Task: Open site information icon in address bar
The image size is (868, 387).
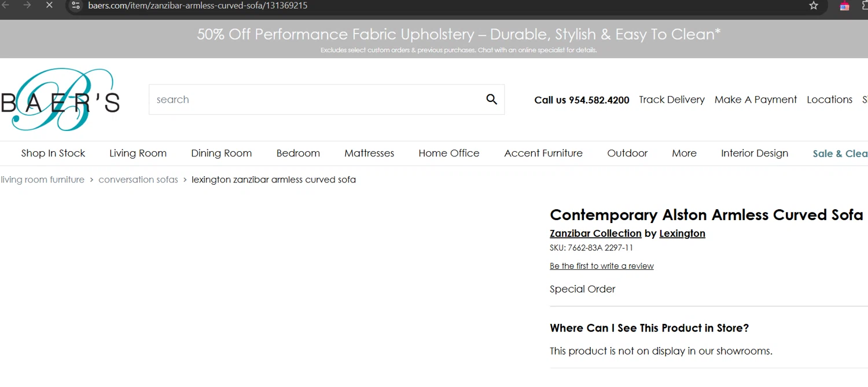Action: tap(76, 6)
